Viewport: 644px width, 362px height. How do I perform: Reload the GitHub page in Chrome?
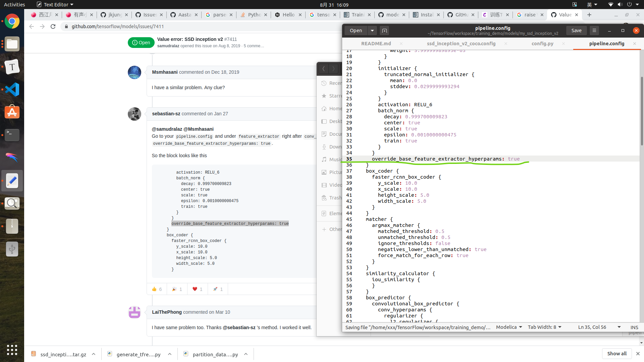[x=53, y=26]
